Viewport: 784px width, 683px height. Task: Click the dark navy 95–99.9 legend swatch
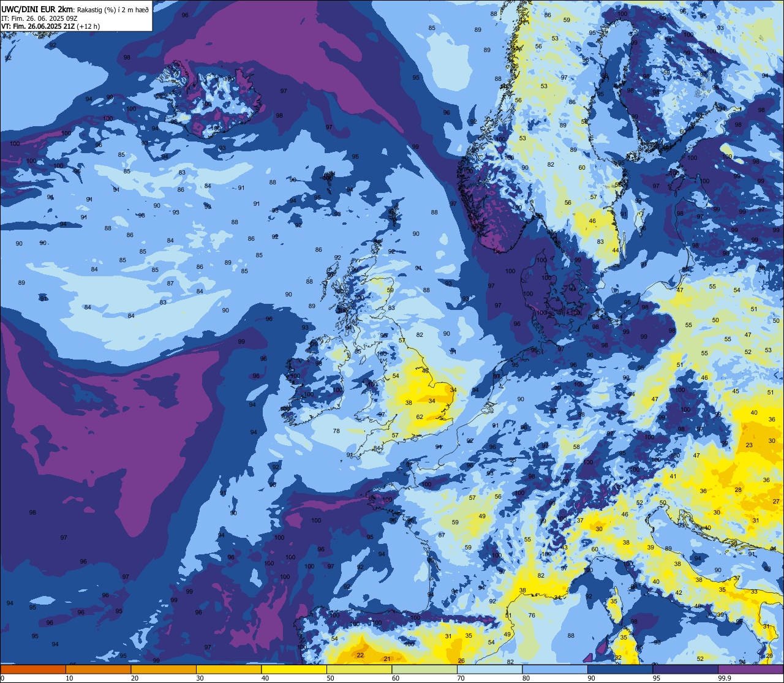click(686, 670)
